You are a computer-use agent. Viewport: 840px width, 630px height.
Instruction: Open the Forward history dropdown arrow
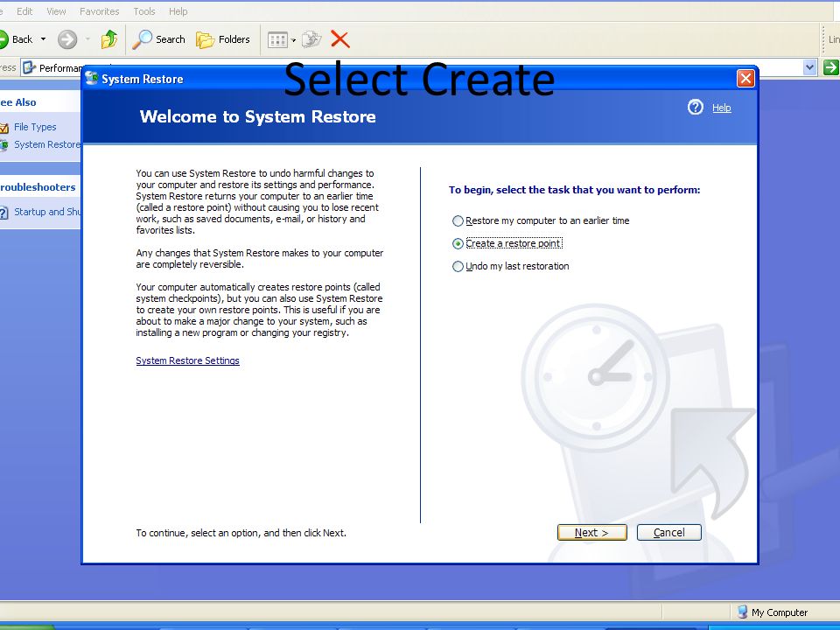click(x=87, y=39)
